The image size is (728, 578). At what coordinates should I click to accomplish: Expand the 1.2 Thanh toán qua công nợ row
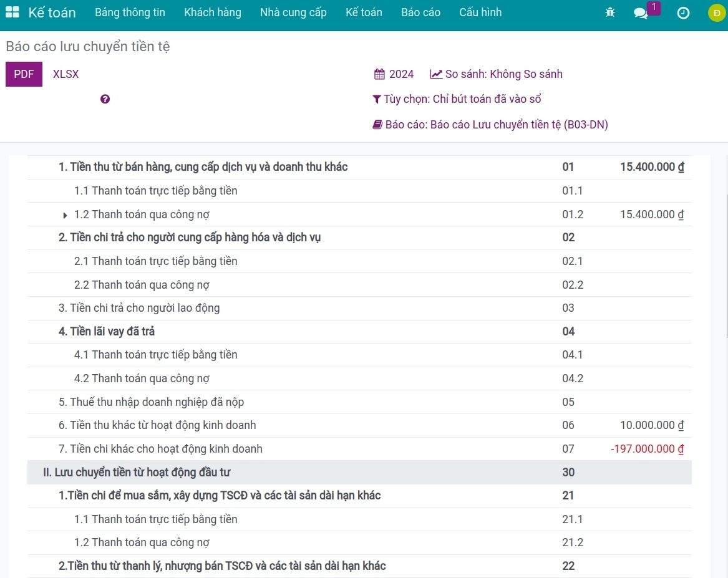[x=66, y=215]
